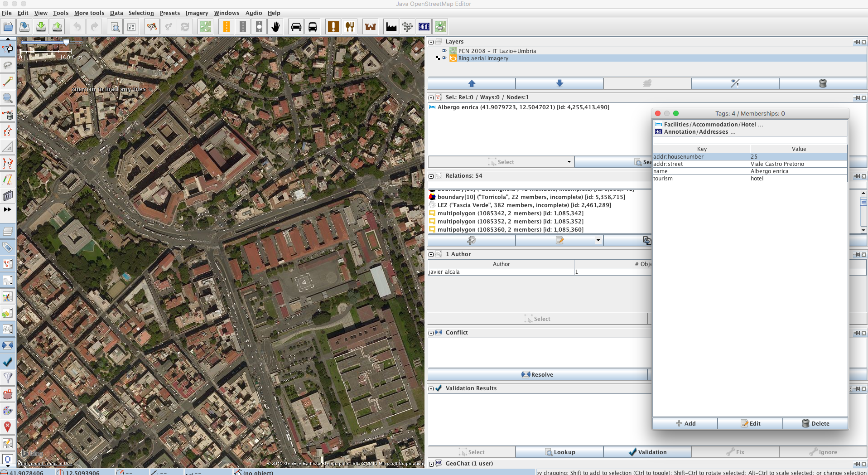This screenshot has height=475, width=868.
Task: Select the bus preset icon
Action: tap(313, 27)
